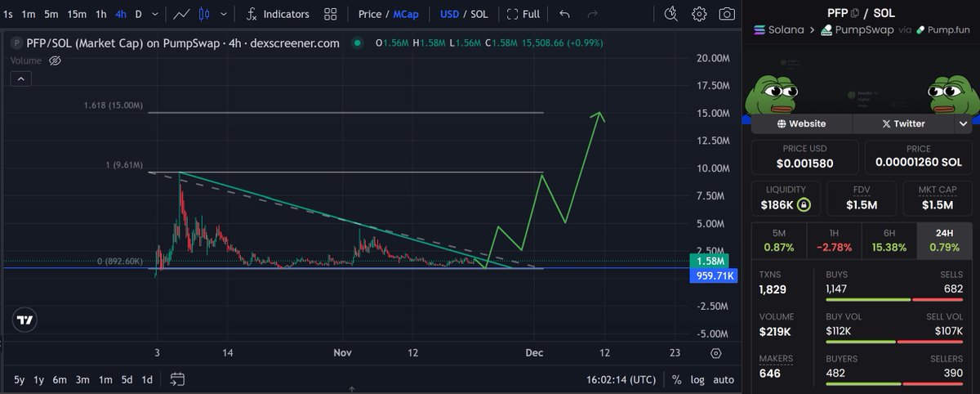Set date range to 1y
This screenshot has width=980, height=394.
(x=38, y=379)
